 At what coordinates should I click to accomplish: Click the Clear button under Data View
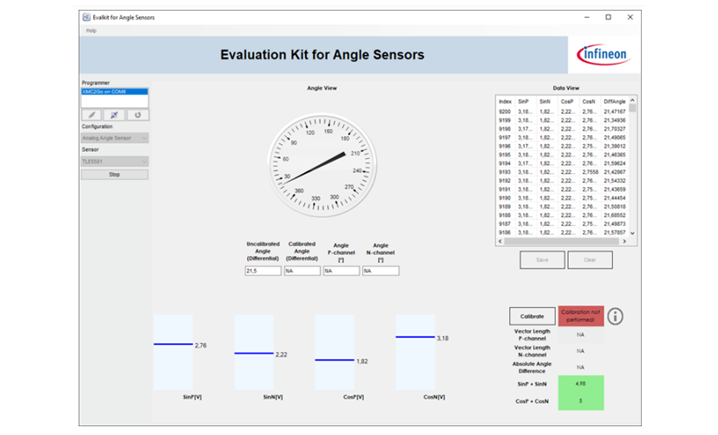click(590, 260)
